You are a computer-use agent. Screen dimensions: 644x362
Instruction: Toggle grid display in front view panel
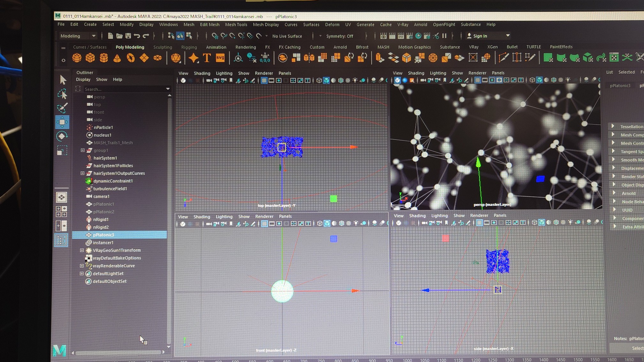264,224
